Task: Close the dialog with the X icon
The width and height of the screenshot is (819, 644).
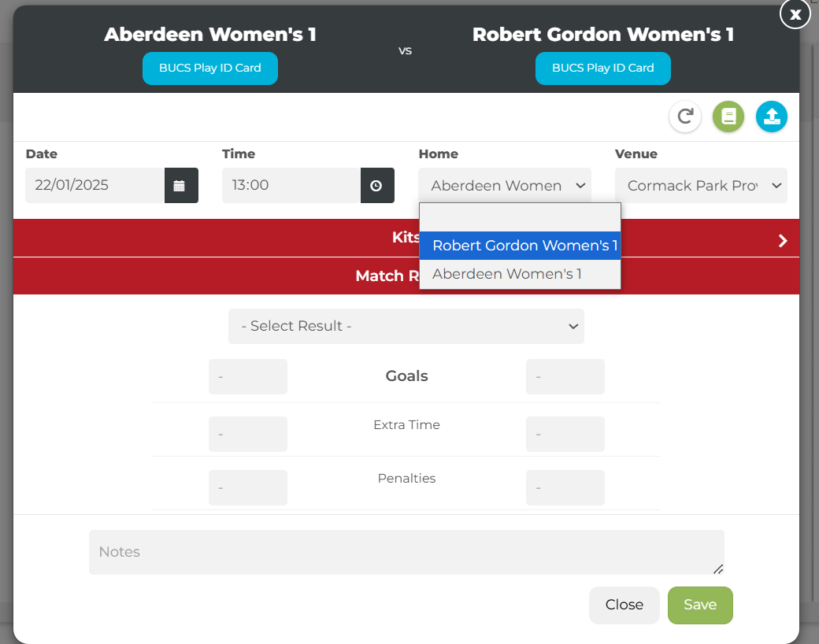Action: (x=795, y=14)
